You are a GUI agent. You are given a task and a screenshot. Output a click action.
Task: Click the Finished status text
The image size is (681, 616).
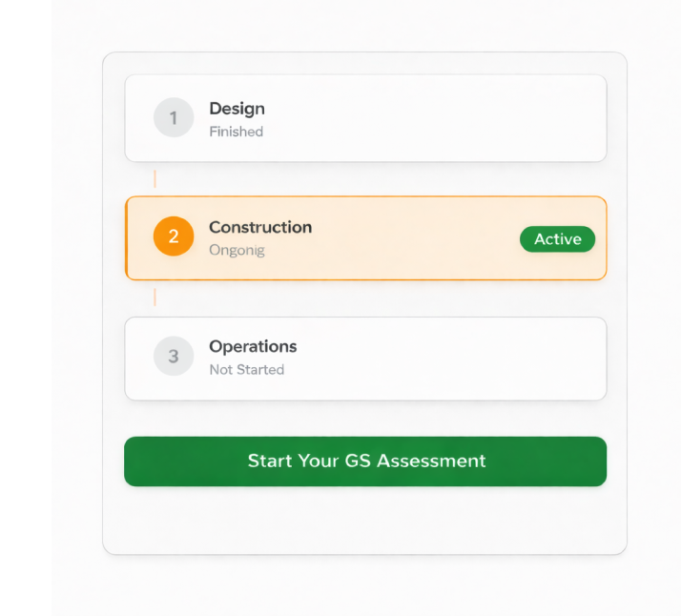[x=236, y=132]
